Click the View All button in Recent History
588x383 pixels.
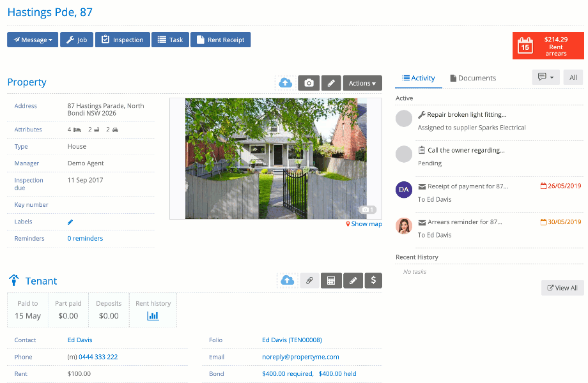562,288
